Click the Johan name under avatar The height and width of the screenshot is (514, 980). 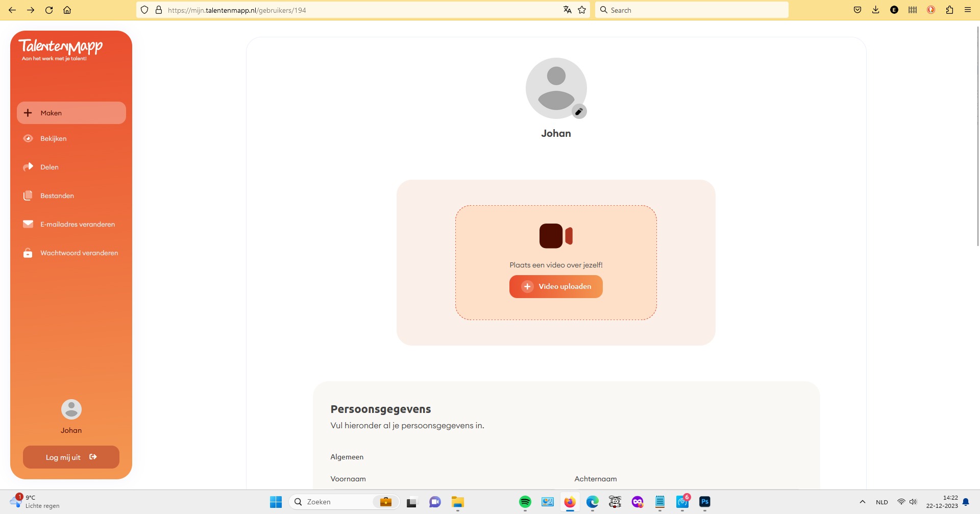[556, 133]
